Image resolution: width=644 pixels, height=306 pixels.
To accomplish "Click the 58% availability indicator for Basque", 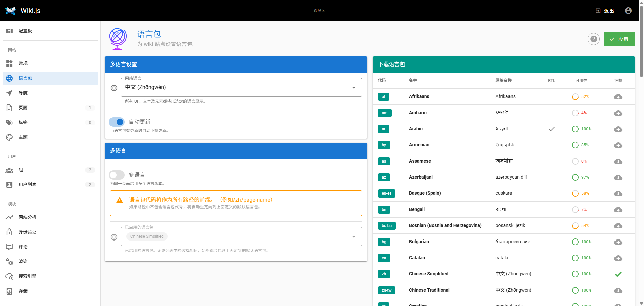I will (x=581, y=193).
